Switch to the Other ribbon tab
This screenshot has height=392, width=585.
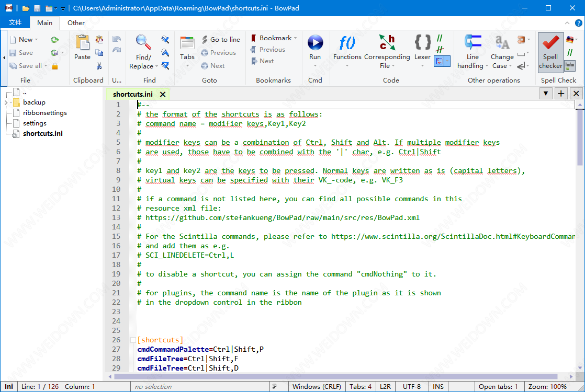tap(76, 22)
